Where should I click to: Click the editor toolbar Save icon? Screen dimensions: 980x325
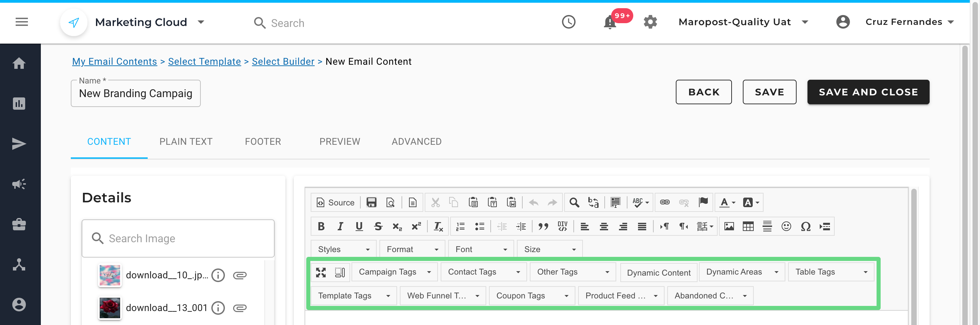pos(371,202)
